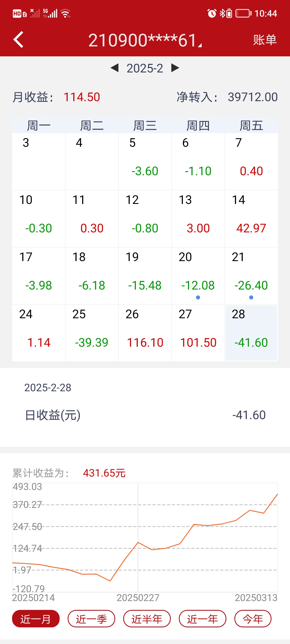
Task: Switch chart to 近一年
Action: click(x=202, y=619)
